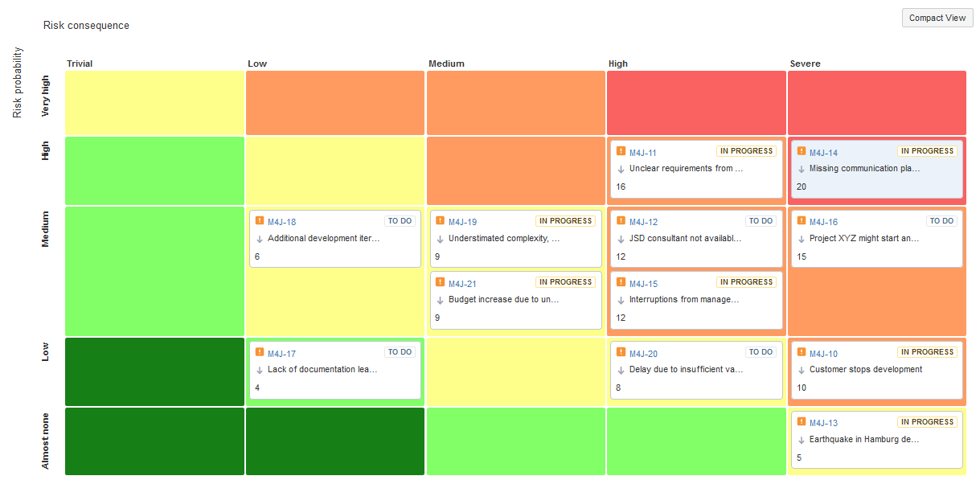
Task: Open issue link M4J-21
Action: pyautogui.click(x=462, y=283)
